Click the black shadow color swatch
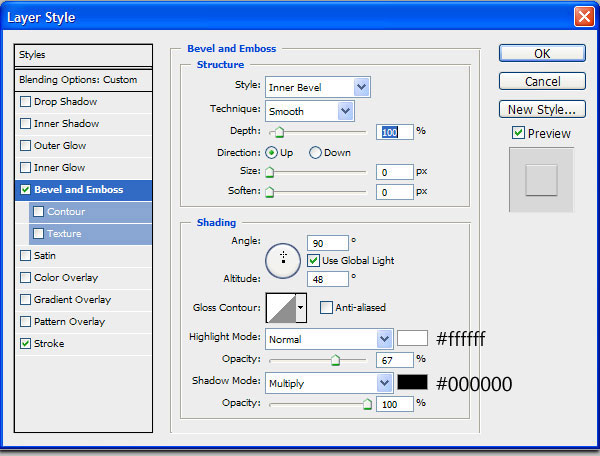The height and width of the screenshot is (456, 600). click(x=412, y=382)
